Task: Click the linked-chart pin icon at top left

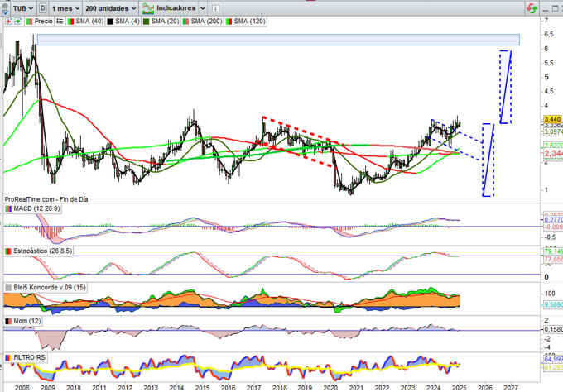Action: click(x=5, y=8)
